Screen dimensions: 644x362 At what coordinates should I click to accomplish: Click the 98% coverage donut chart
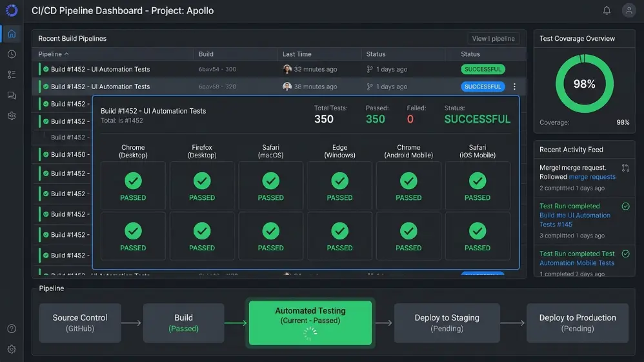coord(585,84)
